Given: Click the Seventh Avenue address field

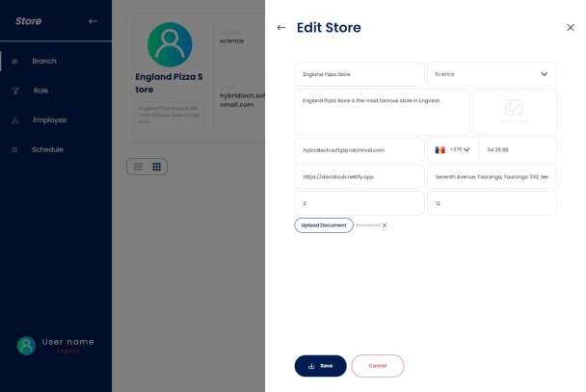Looking at the screenshot, I should coord(492,177).
